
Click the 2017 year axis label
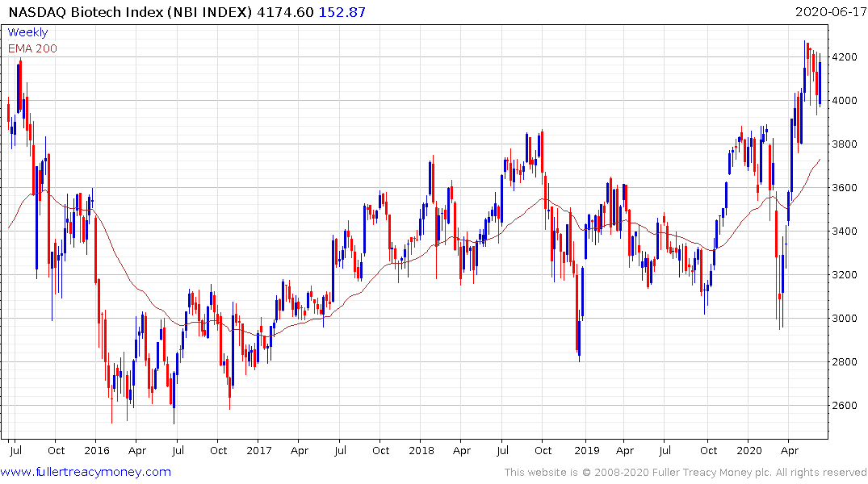[x=259, y=450]
